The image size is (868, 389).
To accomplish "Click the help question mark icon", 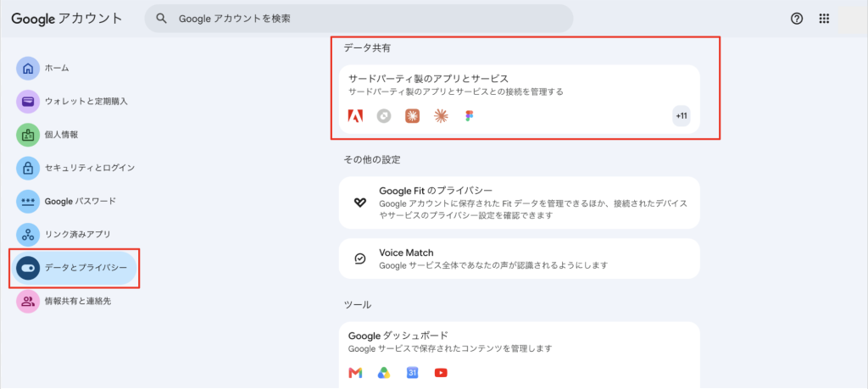I will (x=797, y=19).
